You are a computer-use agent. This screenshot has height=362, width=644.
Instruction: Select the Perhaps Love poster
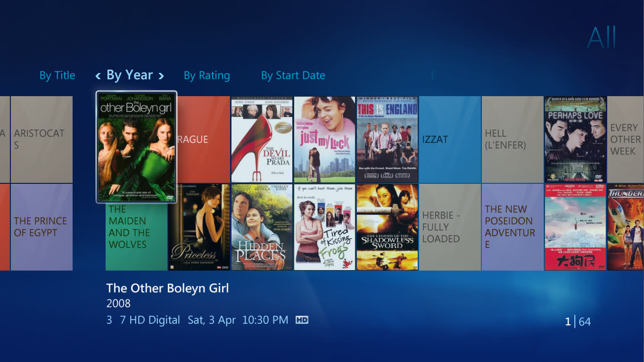coord(575,140)
